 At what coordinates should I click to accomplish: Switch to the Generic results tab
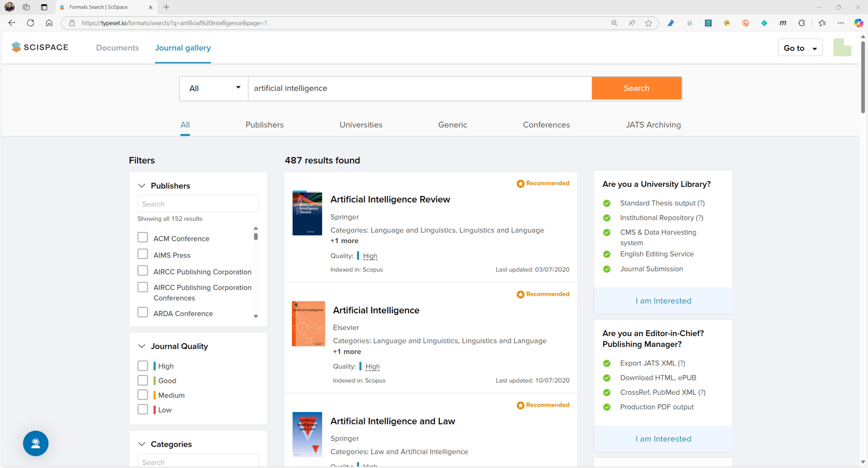(452, 125)
